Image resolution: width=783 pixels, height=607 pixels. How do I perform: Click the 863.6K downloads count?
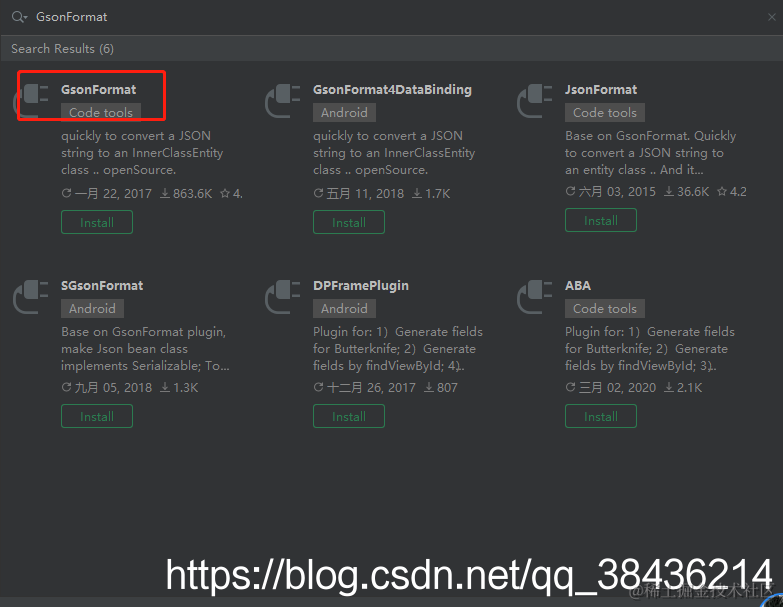point(186,194)
